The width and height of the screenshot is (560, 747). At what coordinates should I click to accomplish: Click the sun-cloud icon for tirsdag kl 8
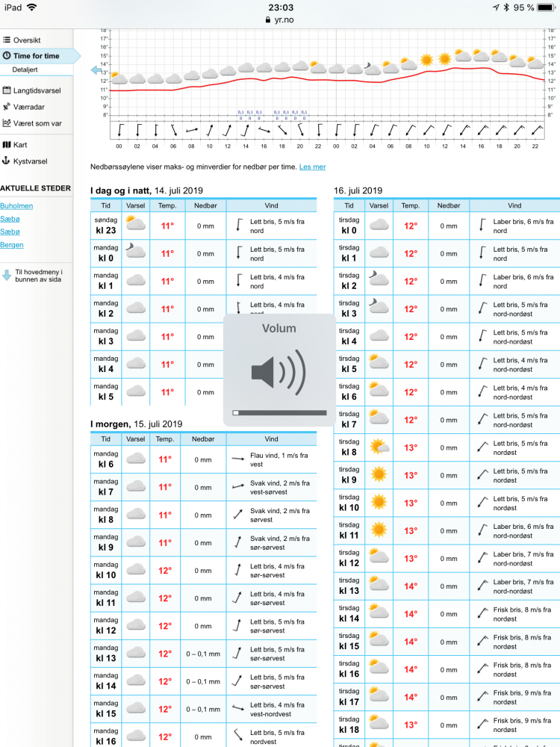point(379,447)
